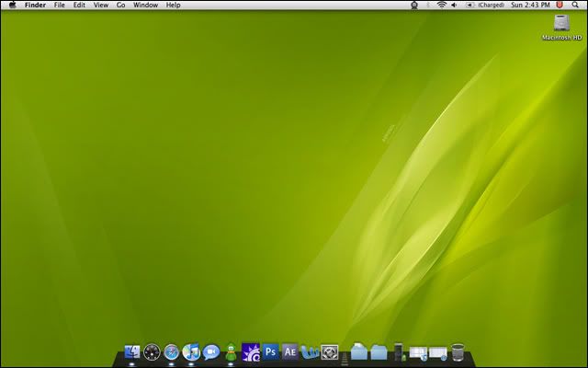Open the dock folder with papers inside

359,351
